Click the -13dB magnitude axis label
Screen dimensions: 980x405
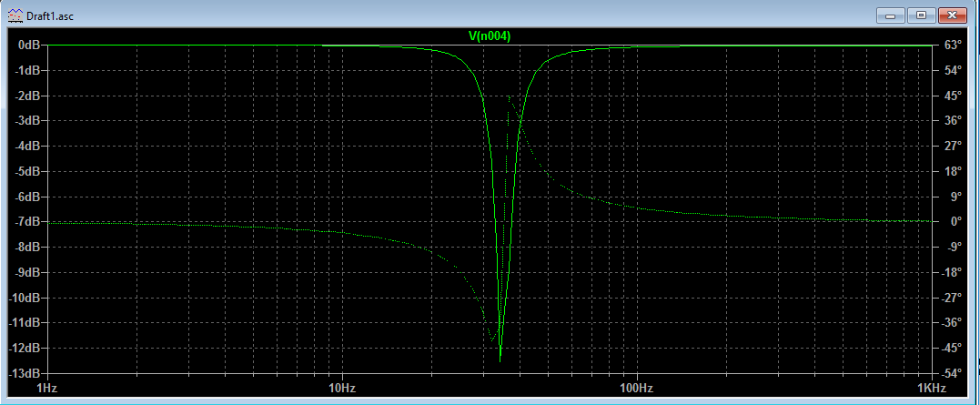25,373
